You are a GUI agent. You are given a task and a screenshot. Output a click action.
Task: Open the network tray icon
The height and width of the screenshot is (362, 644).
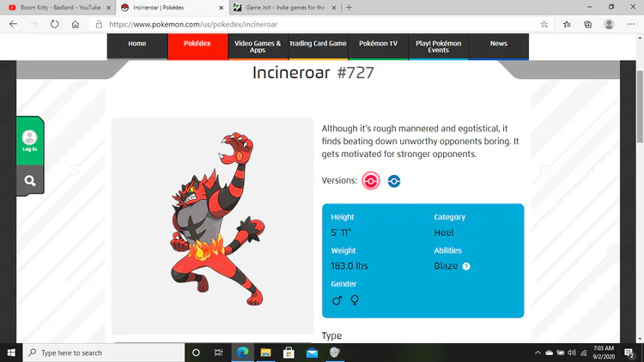(x=584, y=353)
